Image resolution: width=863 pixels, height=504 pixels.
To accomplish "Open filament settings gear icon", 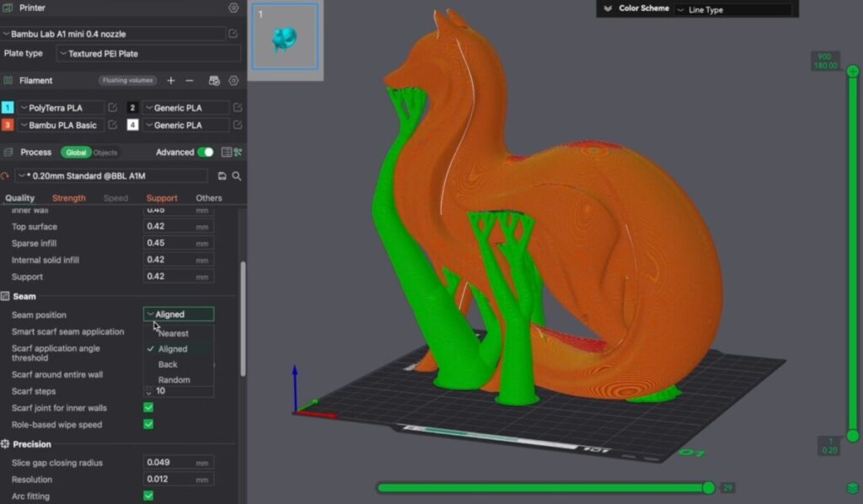I will pos(233,81).
